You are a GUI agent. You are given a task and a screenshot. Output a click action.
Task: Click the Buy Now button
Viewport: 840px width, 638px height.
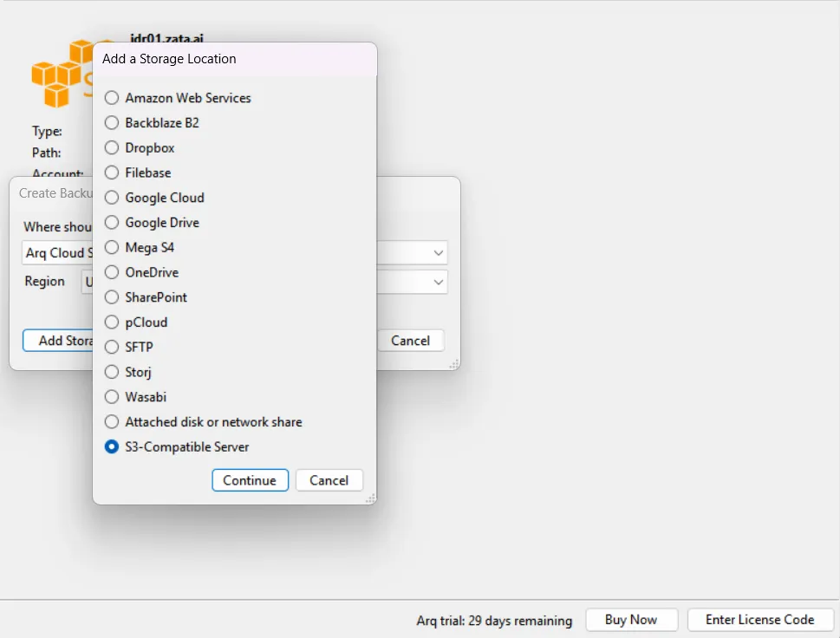click(x=631, y=619)
